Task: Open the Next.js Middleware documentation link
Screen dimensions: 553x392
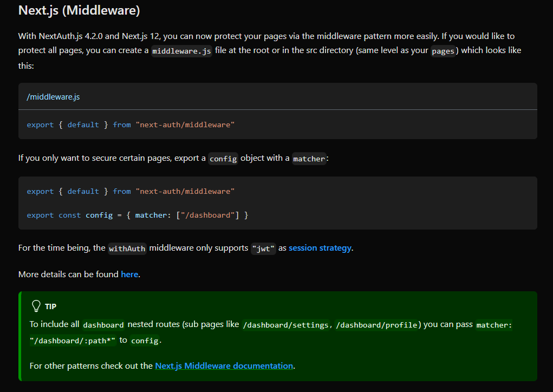Action: (224, 366)
